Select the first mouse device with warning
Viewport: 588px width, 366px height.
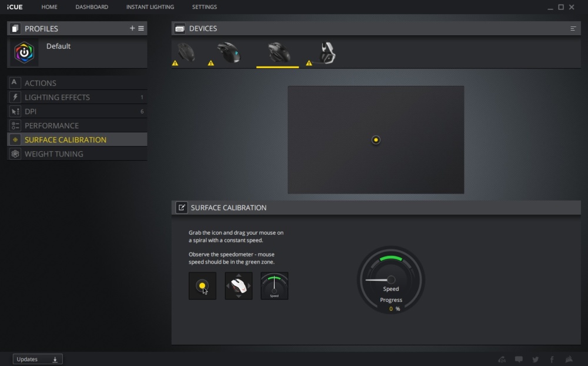point(185,52)
